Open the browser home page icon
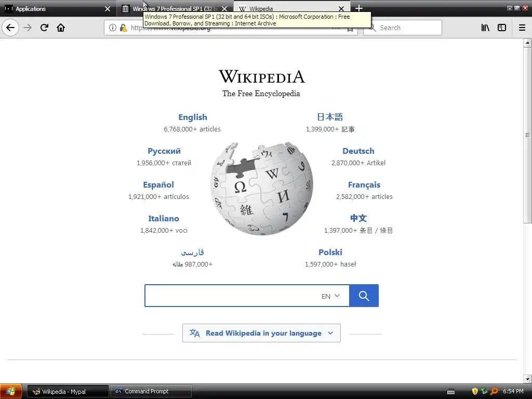Viewport: 532px width, 399px height. (61, 28)
